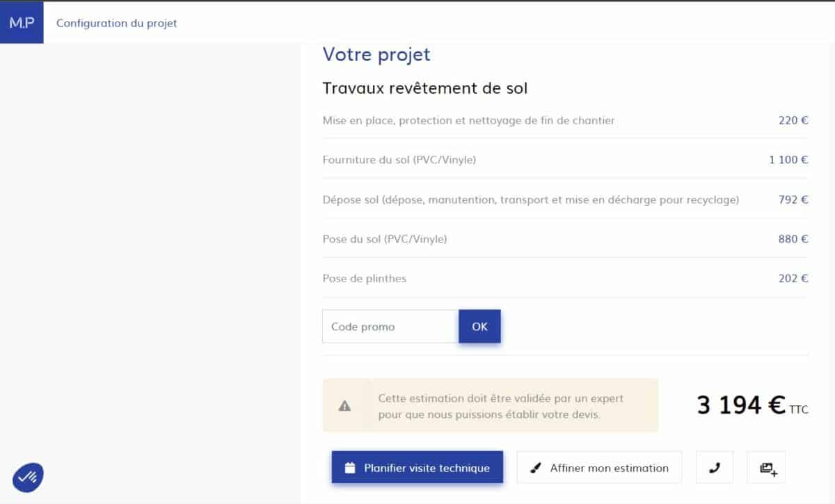Select the Pose de plinthes row

click(363, 278)
